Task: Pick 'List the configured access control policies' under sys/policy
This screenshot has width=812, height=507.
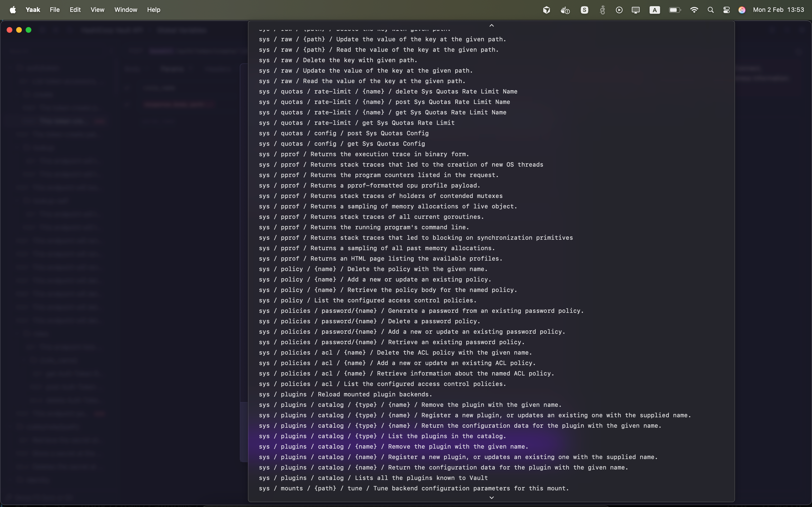Action: tap(367, 300)
